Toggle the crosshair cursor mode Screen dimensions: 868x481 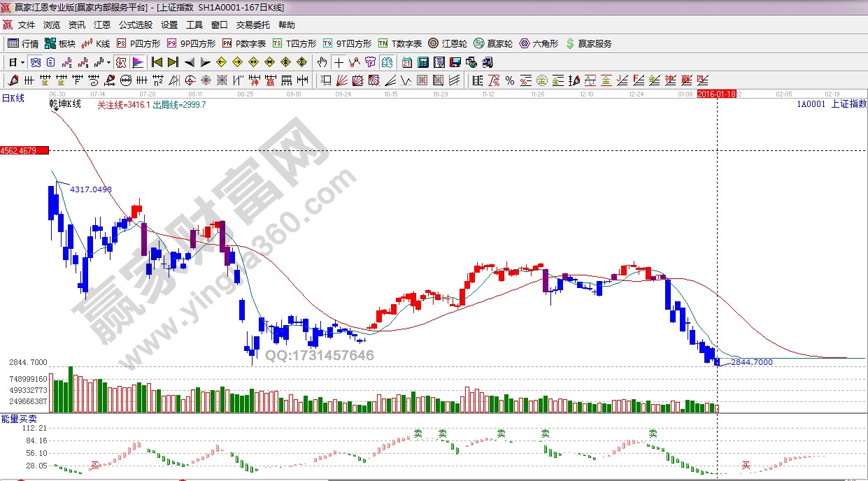(x=339, y=62)
